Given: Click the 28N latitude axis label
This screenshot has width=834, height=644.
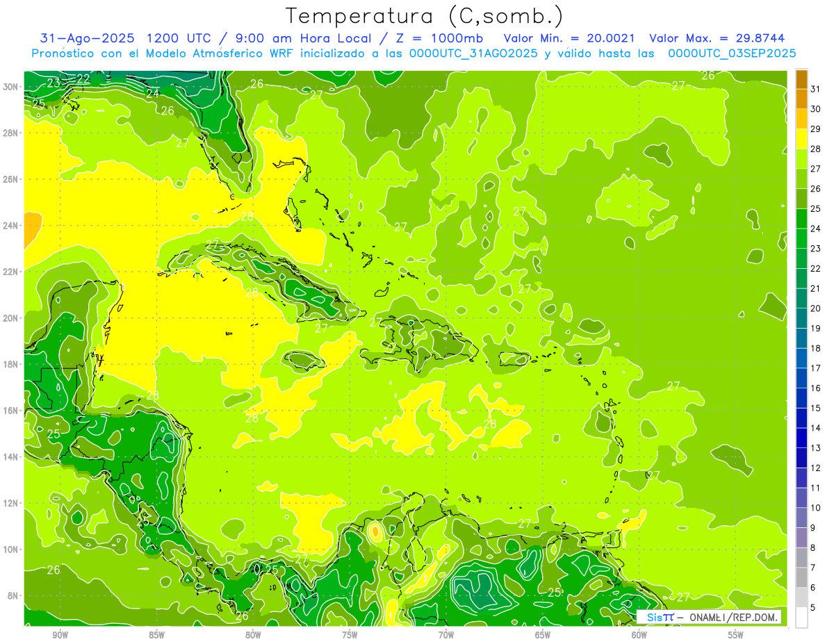Looking at the screenshot, I should (10, 133).
